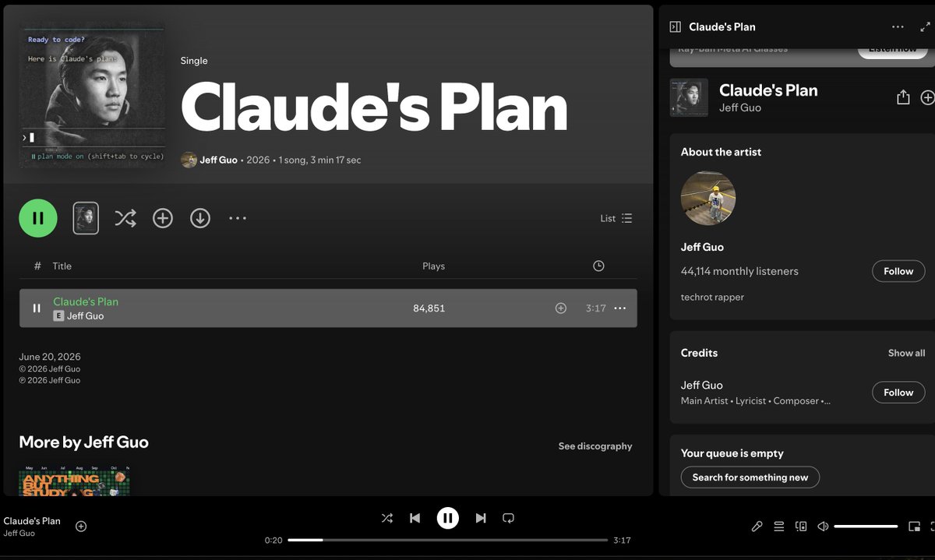The image size is (935, 560).
Task: Open the lyrics microphone icon
Action: (x=757, y=527)
